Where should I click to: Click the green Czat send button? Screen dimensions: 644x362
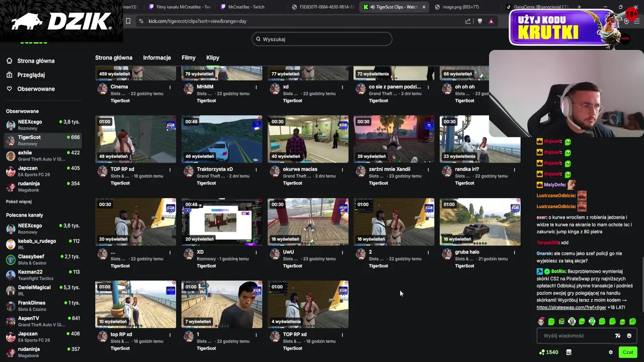[628, 352]
